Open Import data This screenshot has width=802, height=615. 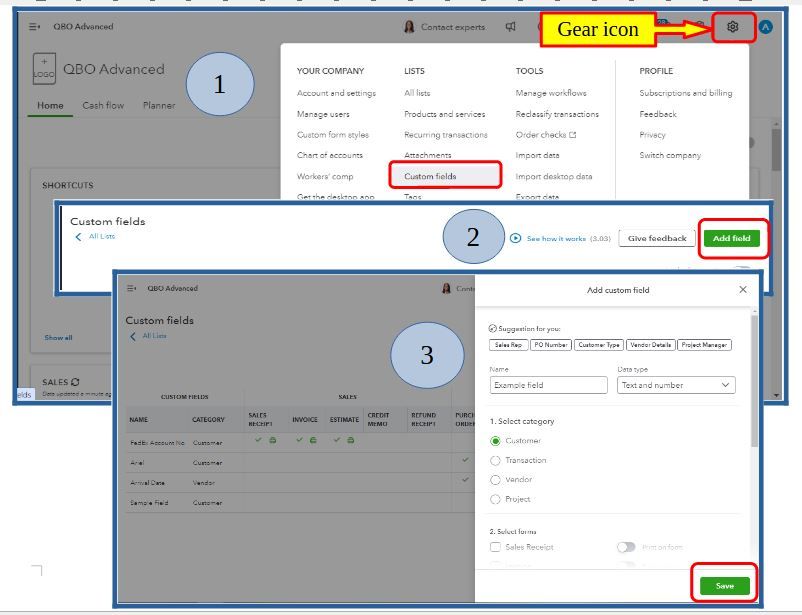(x=537, y=155)
